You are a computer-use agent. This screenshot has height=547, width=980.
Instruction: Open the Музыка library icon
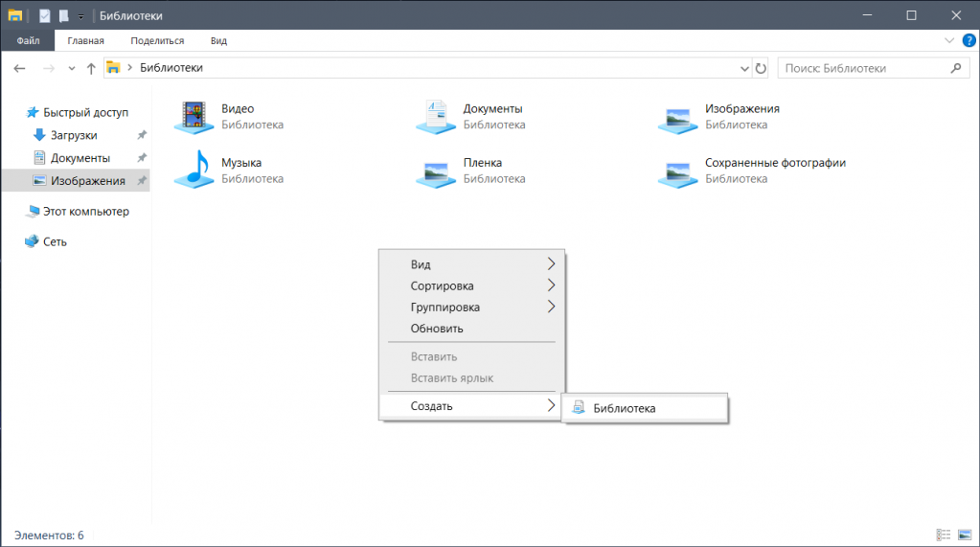click(194, 170)
